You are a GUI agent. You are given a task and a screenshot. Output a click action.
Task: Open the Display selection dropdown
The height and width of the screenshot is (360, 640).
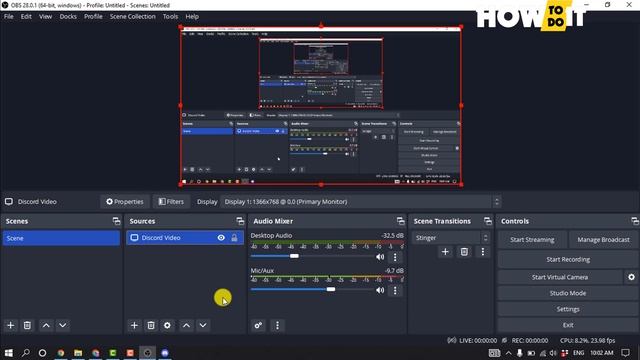[x=360, y=202]
